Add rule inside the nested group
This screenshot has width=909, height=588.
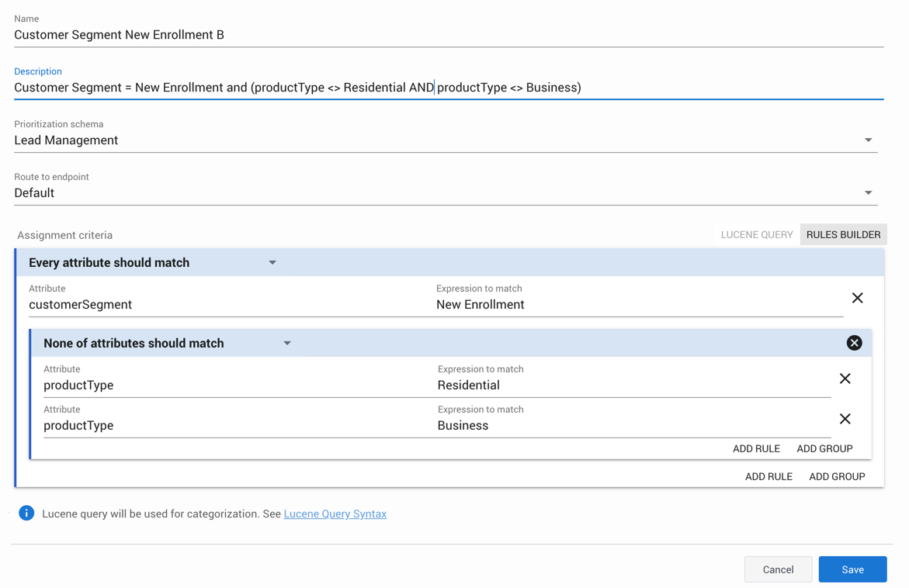[756, 448]
